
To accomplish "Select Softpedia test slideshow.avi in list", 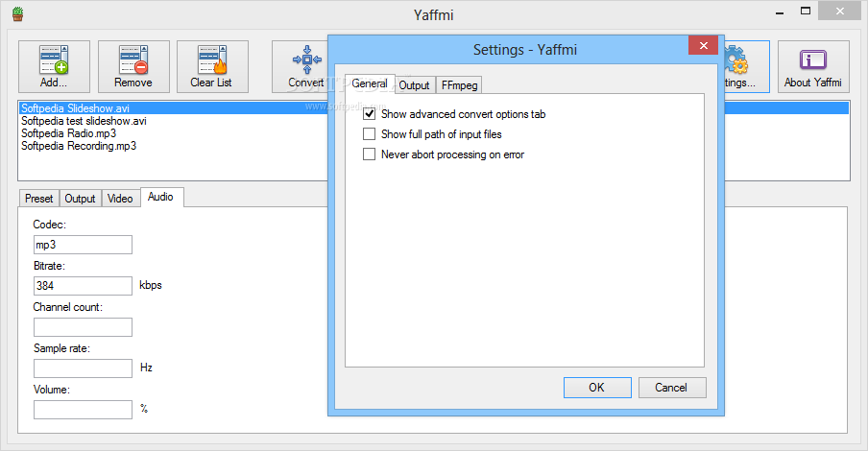I will point(173,121).
